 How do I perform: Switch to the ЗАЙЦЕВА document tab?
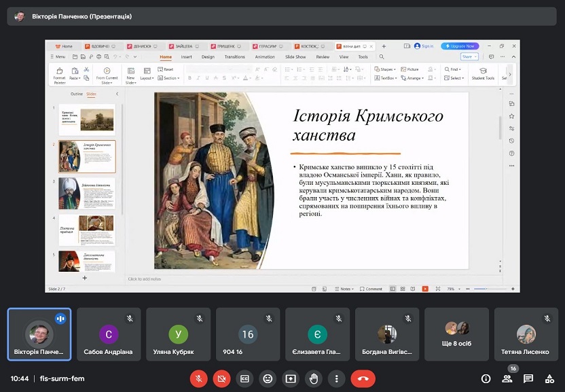click(184, 46)
